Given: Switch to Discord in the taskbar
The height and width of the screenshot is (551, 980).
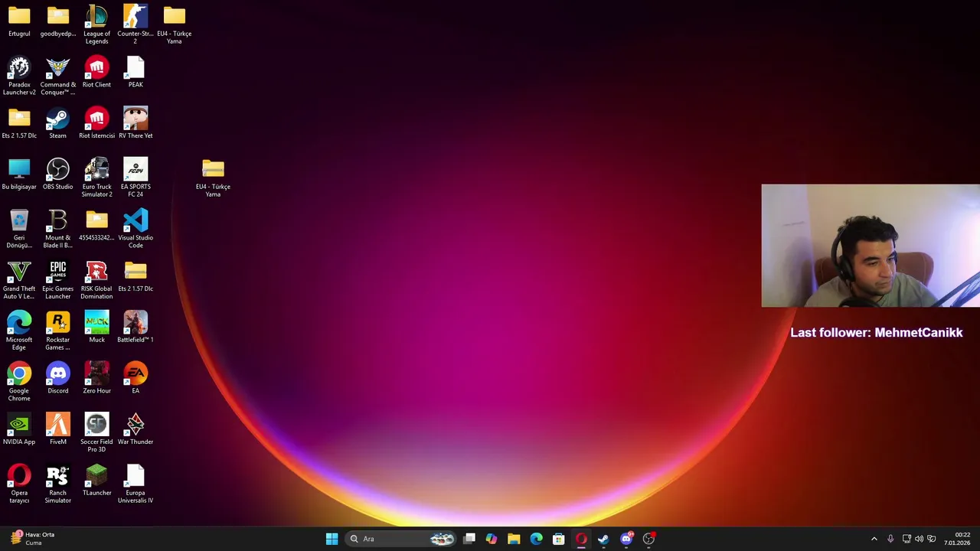Looking at the screenshot, I should 626,539.
